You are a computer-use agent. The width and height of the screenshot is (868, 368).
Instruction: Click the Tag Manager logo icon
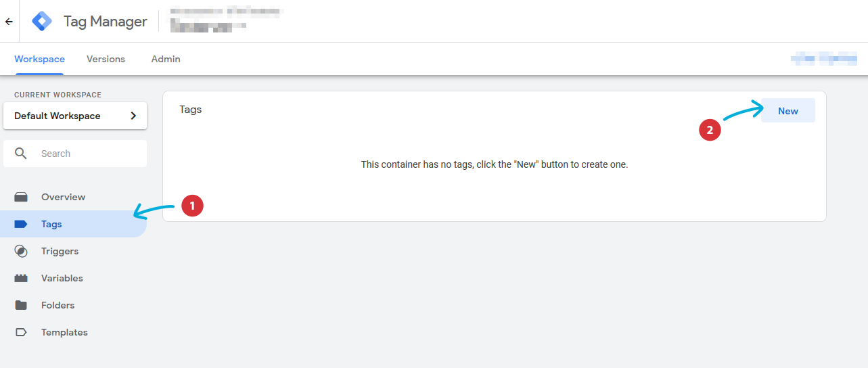click(42, 21)
